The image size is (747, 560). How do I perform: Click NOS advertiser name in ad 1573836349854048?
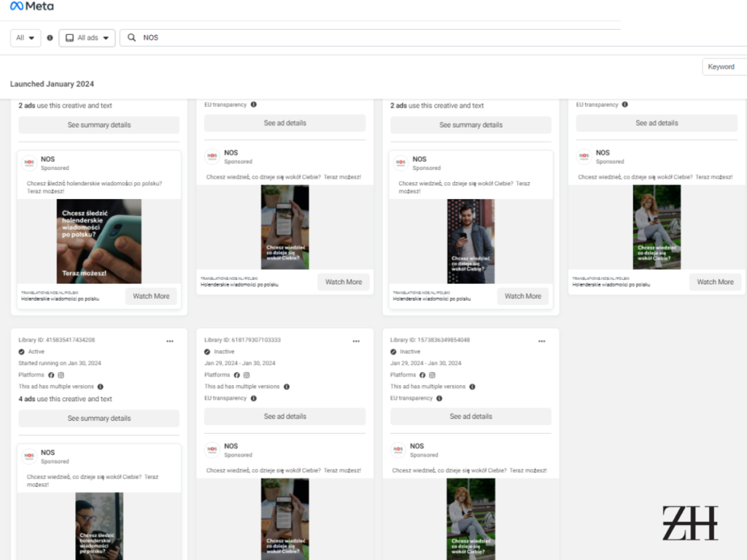(x=417, y=446)
